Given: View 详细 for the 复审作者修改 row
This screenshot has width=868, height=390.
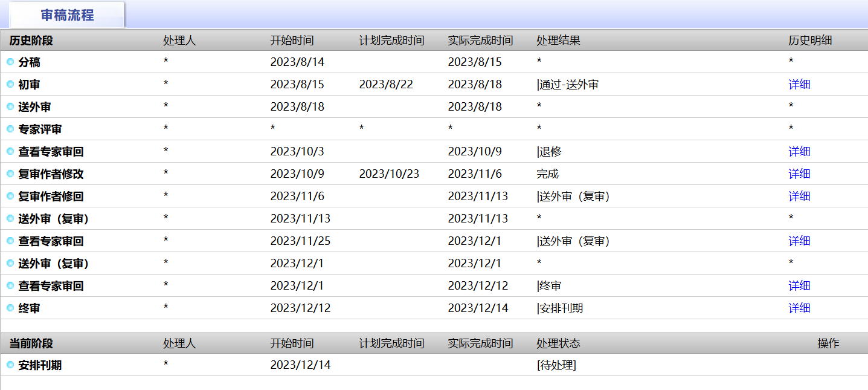Looking at the screenshot, I should tap(799, 174).
